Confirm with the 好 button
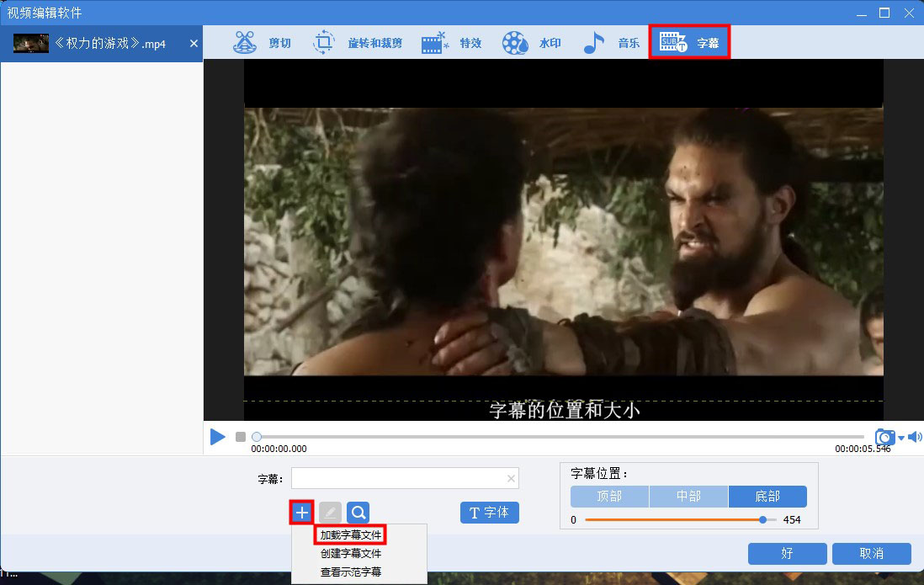 (x=787, y=554)
